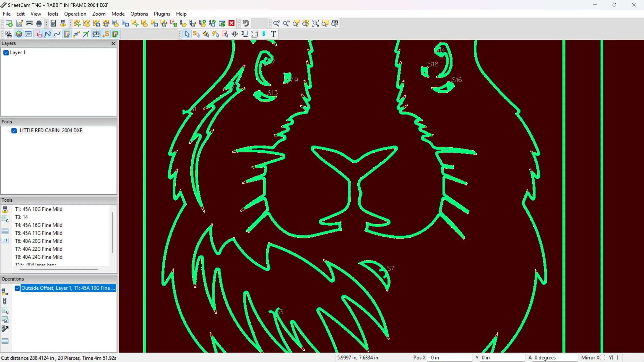Click the red X delete icon
644x362 pixels.
(232, 23)
